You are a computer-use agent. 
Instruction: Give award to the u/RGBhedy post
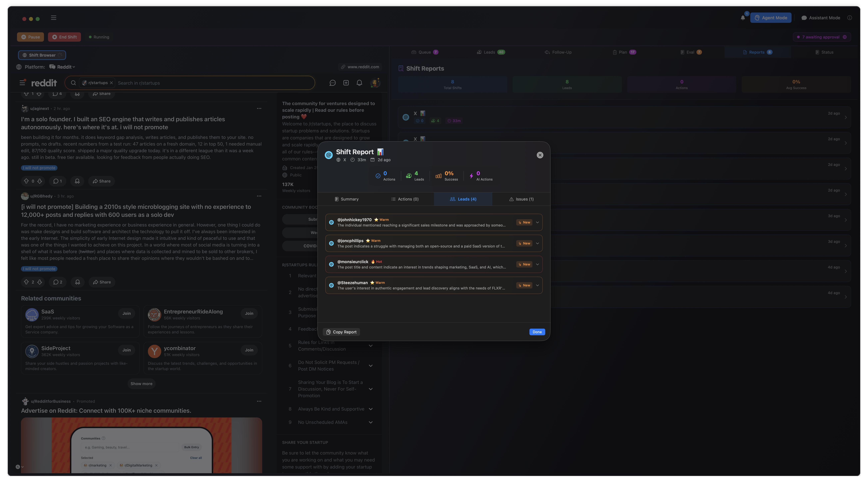coord(77,282)
